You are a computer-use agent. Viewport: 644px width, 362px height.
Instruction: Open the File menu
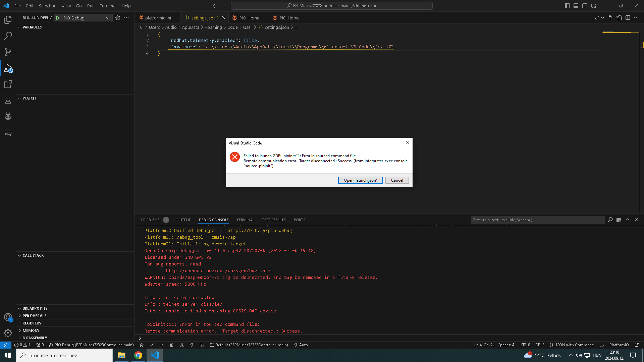(17, 6)
